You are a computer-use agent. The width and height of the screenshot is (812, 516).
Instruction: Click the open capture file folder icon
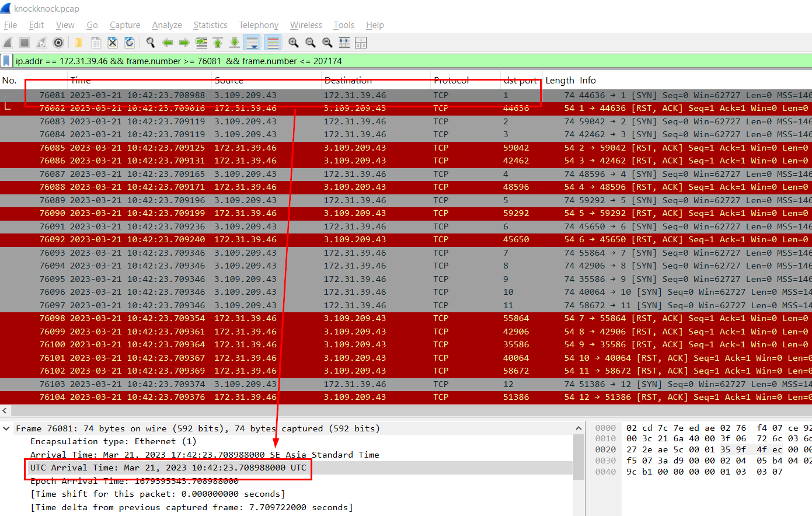(x=79, y=43)
